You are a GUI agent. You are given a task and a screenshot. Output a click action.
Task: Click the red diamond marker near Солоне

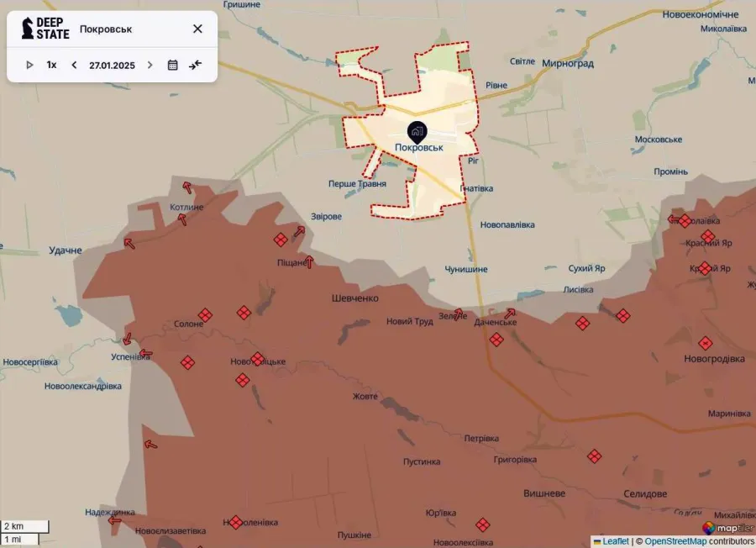pyautogui.click(x=205, y=314)
